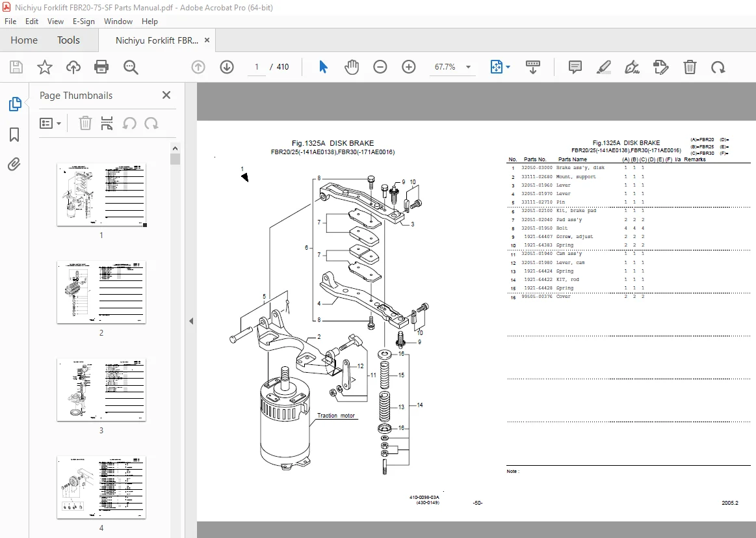The height and width of the screenshot is (538, 756).
Task: Click the Delete trash toolbar icon
Action: click(x=690, y=67)
